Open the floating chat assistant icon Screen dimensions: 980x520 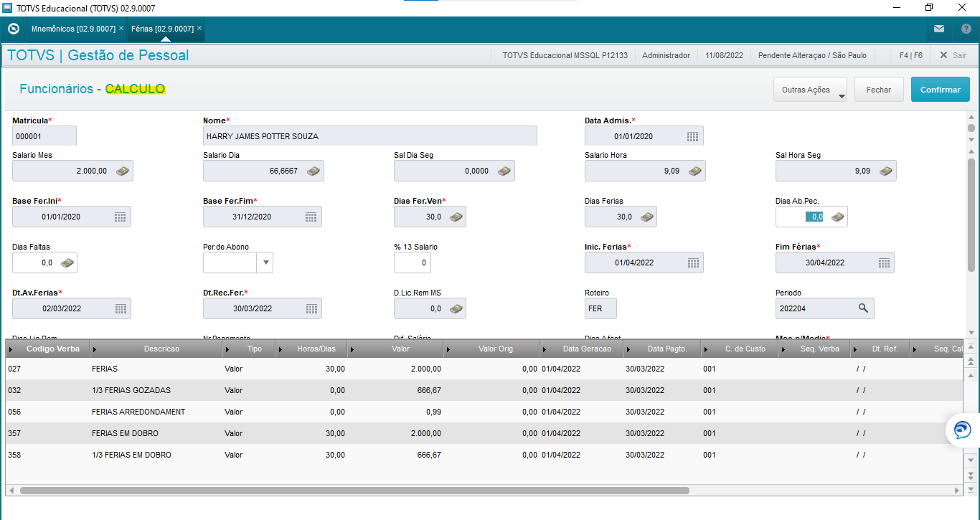(961, 430)
